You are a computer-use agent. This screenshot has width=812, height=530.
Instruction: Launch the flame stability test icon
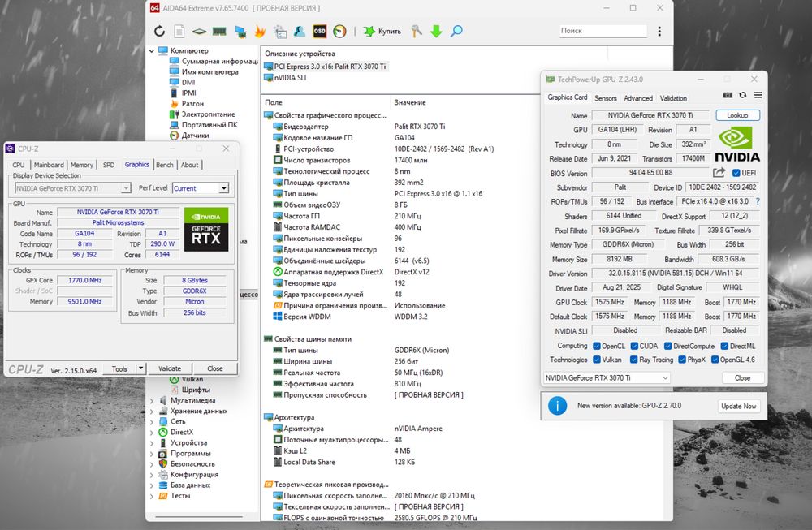click(260, 31)
